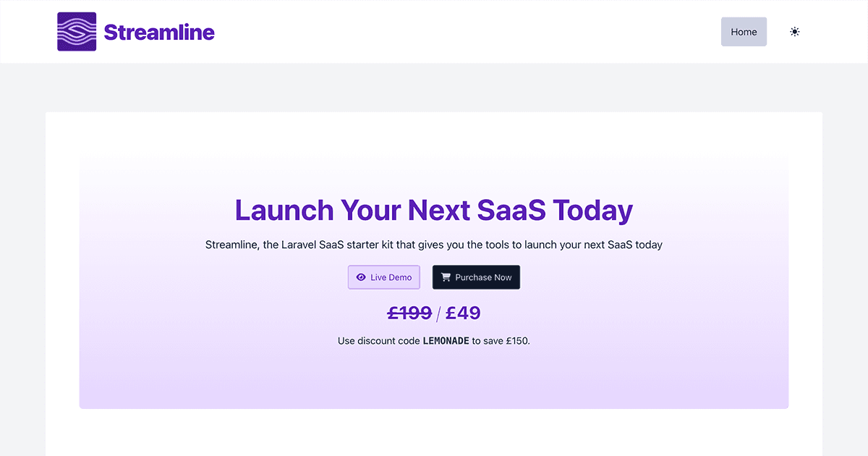This screenshot has height=456, width=868.
Task: Click the 'Launch Your Next SaaS Today' headline
Action: point(434,210)
